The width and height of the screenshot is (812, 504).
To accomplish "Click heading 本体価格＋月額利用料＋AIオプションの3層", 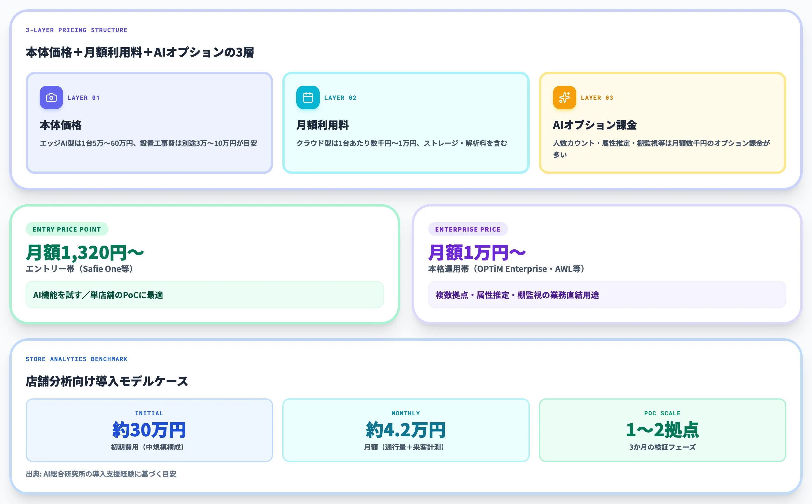I will pos(140,52).
